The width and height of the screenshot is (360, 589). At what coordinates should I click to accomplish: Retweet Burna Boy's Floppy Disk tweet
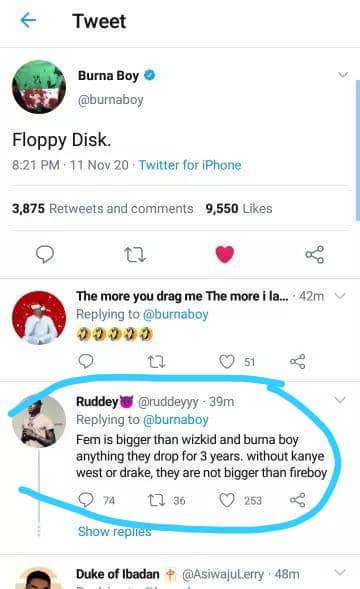pyautogui.click(x=135, y=255)
